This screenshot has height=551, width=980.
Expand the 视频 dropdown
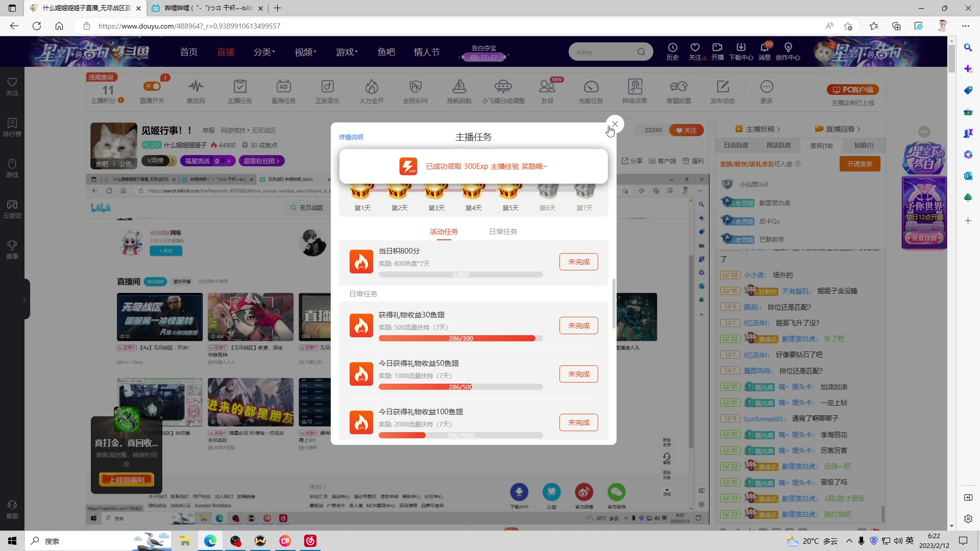pos(305,52)
